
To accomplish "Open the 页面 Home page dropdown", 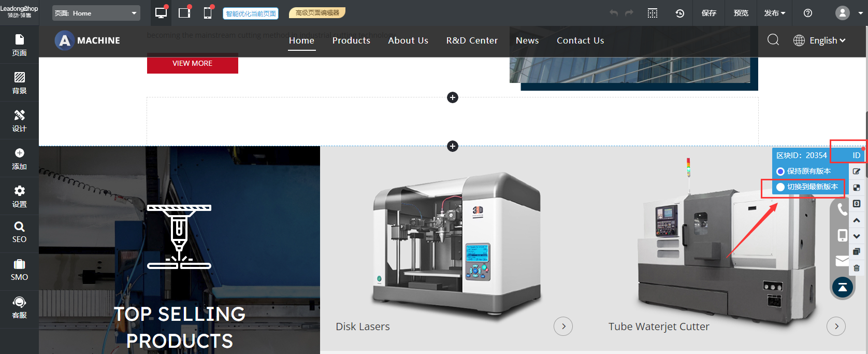I will 96,13.
